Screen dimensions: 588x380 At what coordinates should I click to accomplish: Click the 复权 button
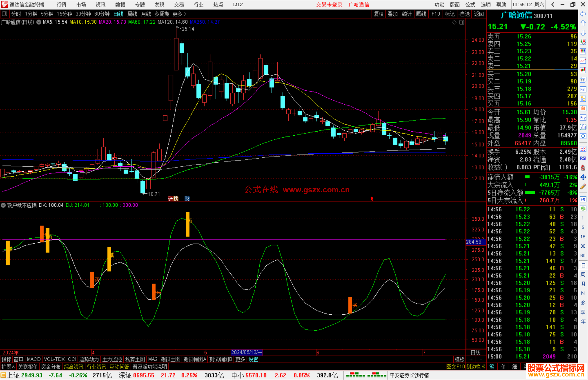tap(379, 14)
